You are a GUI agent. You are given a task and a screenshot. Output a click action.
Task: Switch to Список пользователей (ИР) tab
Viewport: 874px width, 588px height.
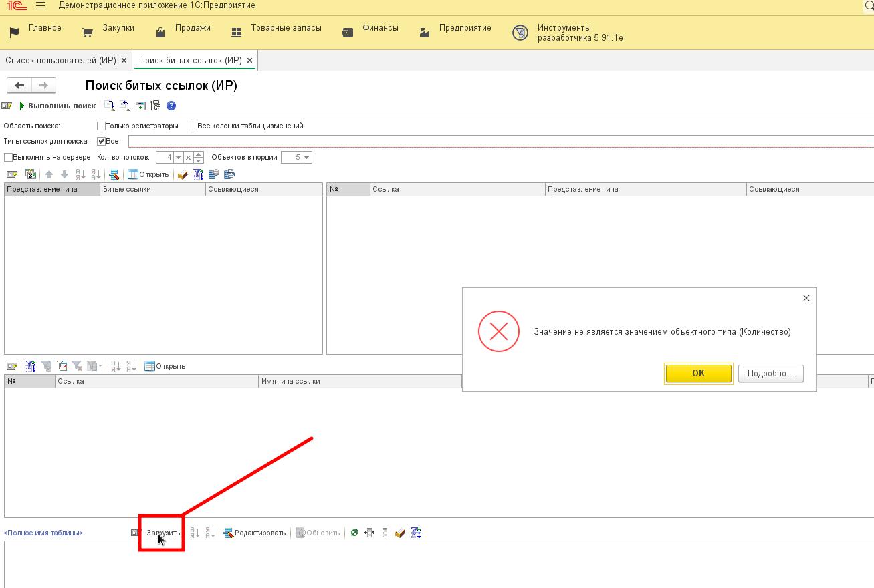coord(60,60)
